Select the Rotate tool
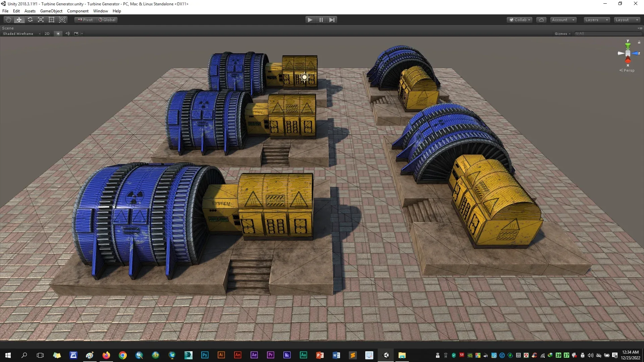Image resolution: width=644 pixels, height=362 pixels. tap(30, 20)
